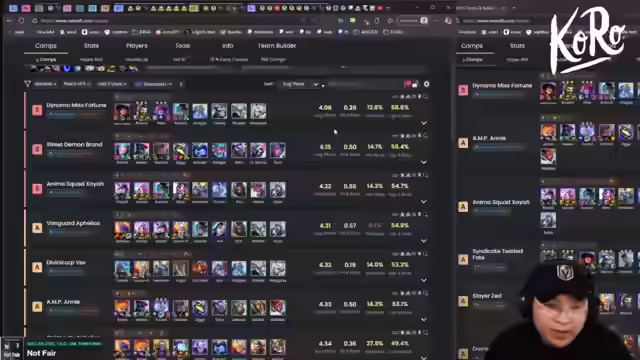Open the Divinicorp Vex comp title

66,262
